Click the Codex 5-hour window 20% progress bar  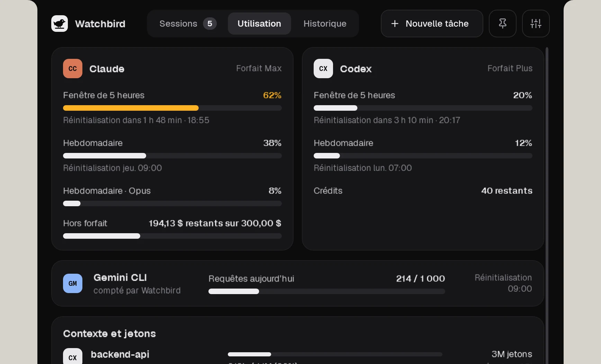(423, 108)
